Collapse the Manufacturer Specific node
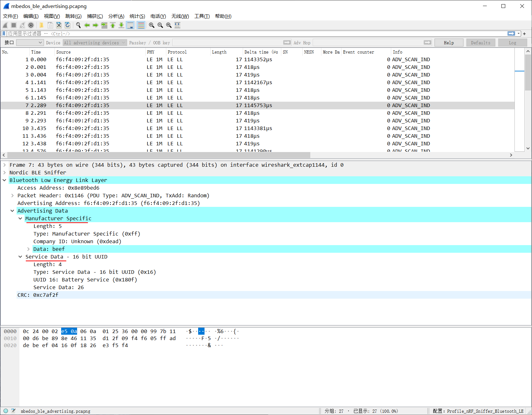Screen dimensions: 532x415 click(x=20, y=218)
